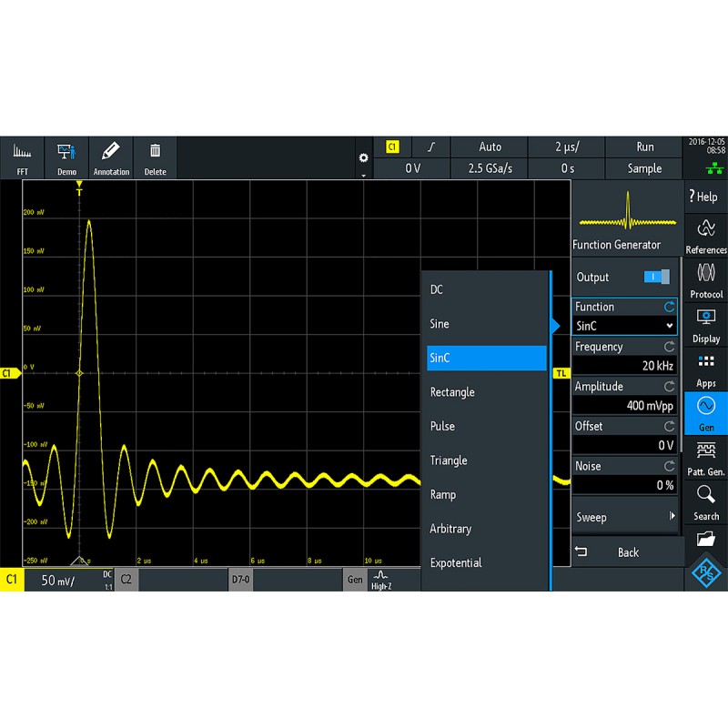Click the Back button

(628, 551)
